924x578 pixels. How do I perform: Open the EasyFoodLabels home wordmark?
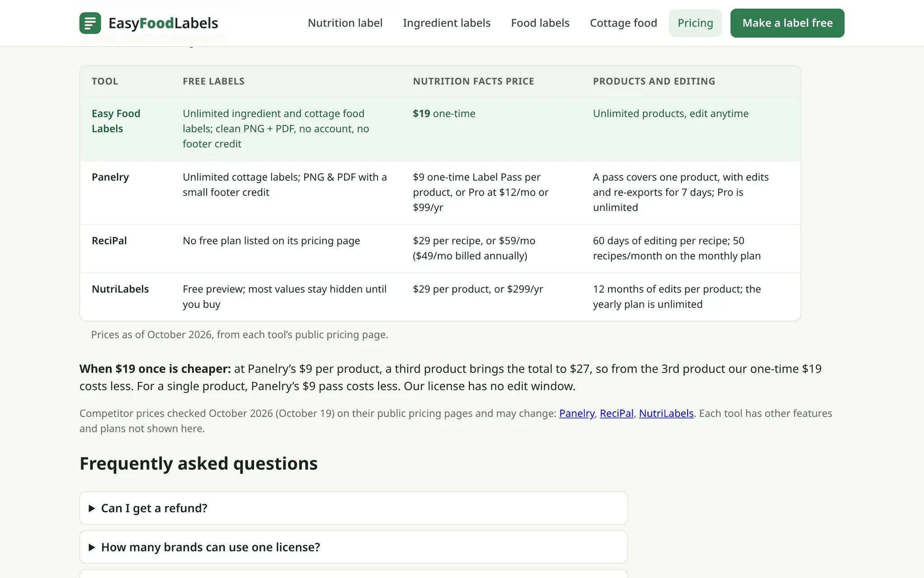coord(163,23)
